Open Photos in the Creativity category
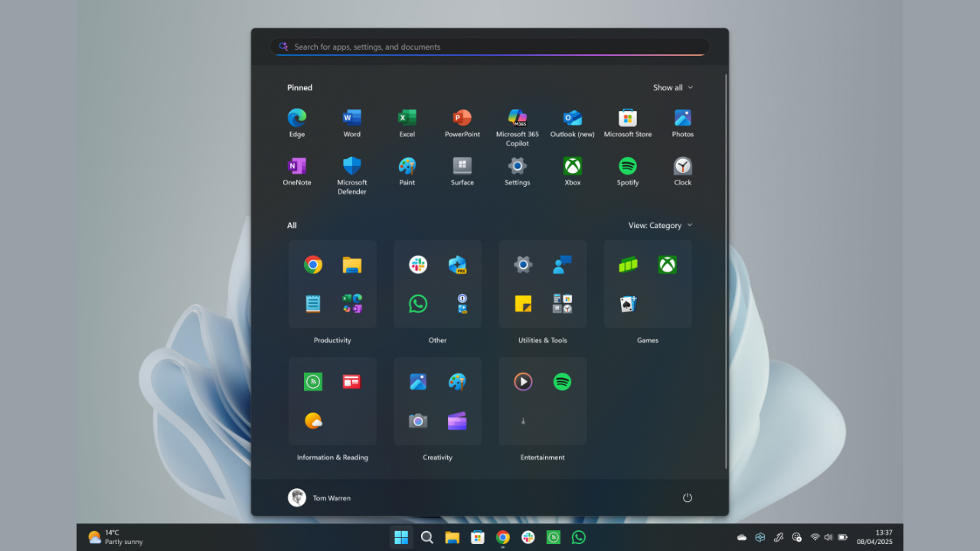Viewport: 980px width, 551px height. pyautogui.click(x=418, y=381)
